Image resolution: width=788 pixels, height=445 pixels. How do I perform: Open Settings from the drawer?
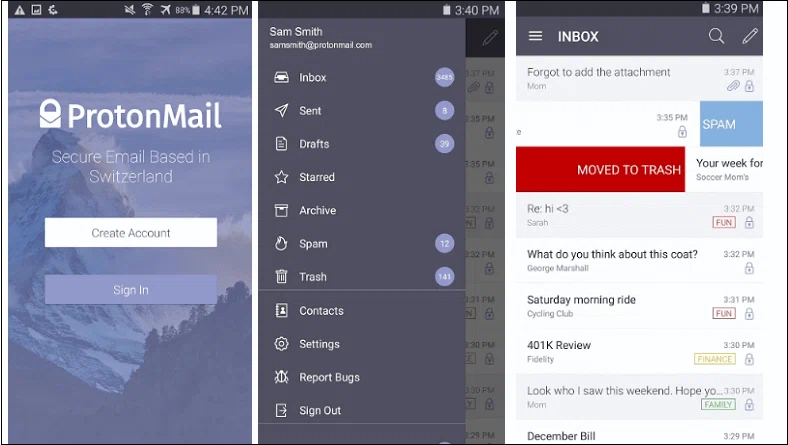coord(362,344)
